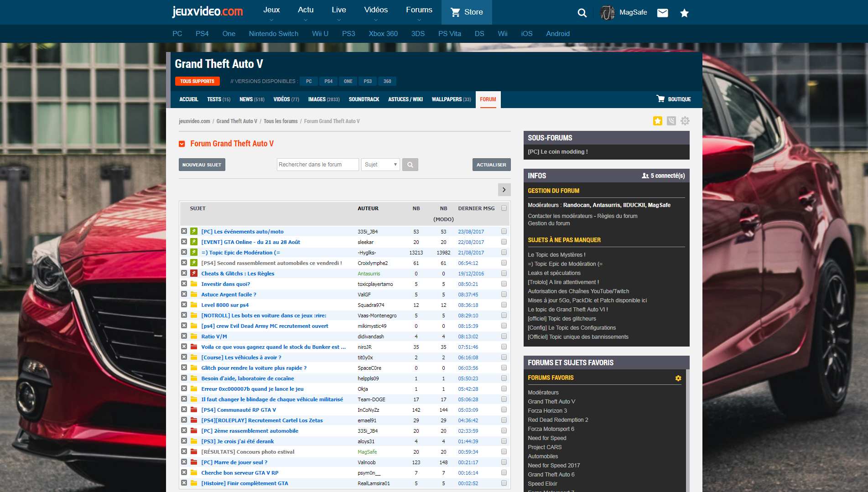This screenshot has height=492, width=868.
Task: Open 'Contacter les modérateurs' link
Action: tap(560, 216)
